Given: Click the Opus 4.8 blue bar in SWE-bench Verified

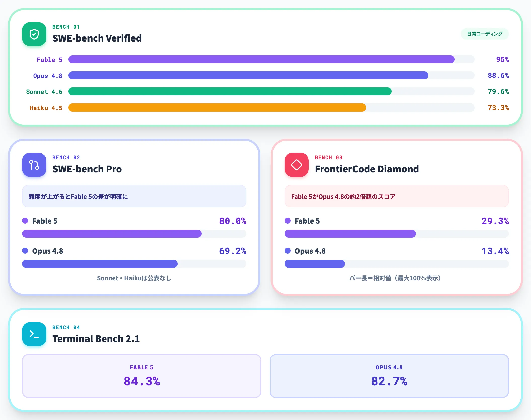Looking at the screenshot, I should (248, 75).
